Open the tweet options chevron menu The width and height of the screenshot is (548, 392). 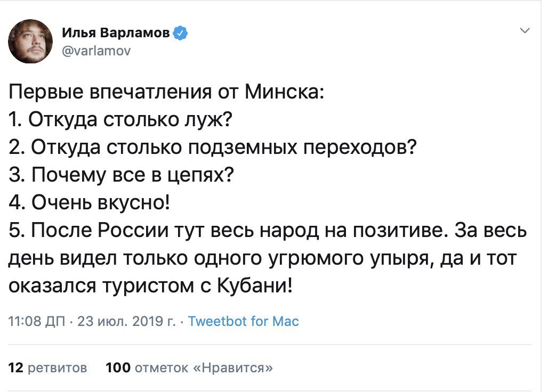(525, 32)
